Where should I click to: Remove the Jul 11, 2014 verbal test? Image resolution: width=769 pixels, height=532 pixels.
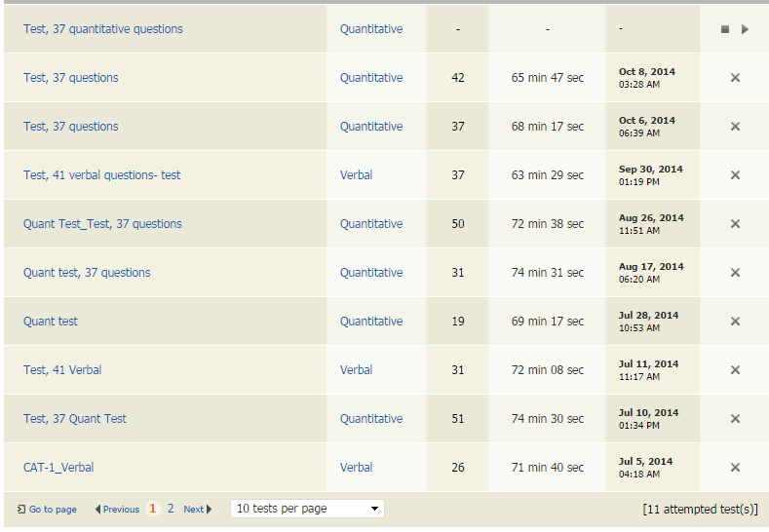tap(735, 370)
